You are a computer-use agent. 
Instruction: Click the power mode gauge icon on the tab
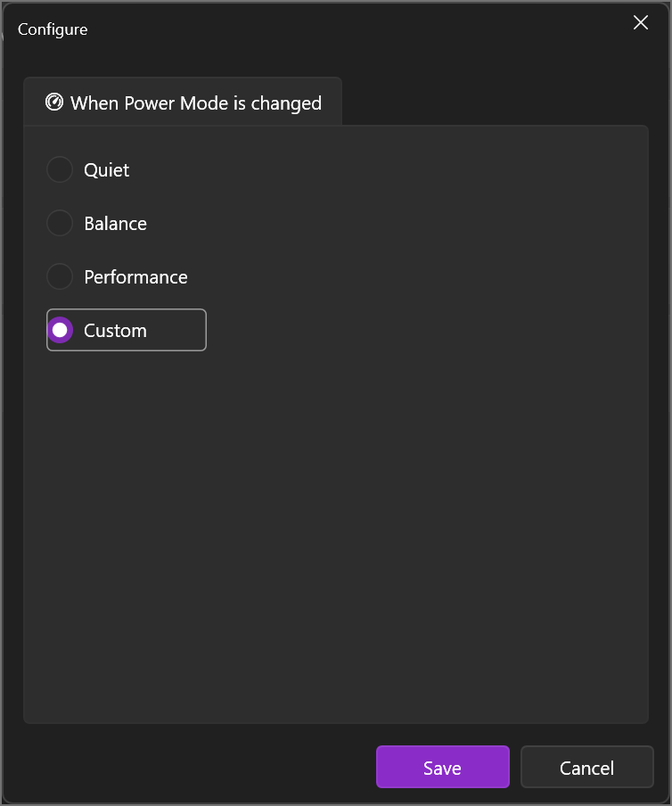(x=53, y=103)
